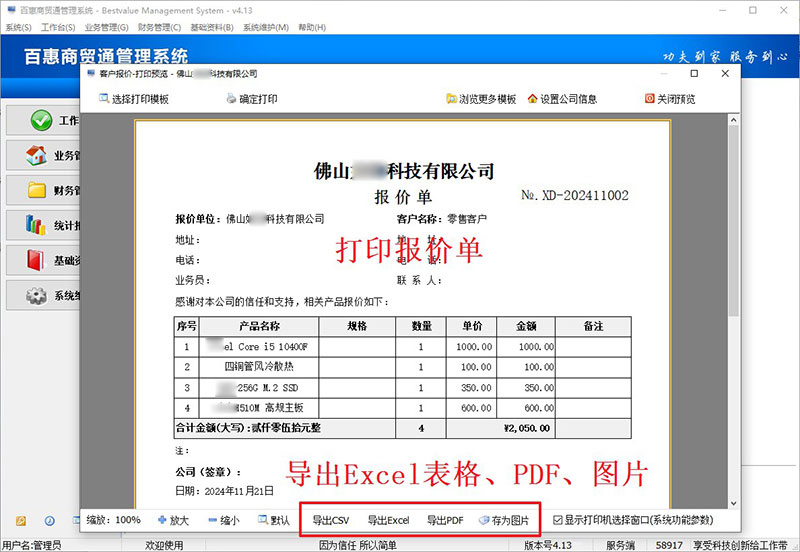Viewport: 800px width, 552px height.
Task: Click the vertical scrollbar thumb in preview
Action: click(734, 221)
